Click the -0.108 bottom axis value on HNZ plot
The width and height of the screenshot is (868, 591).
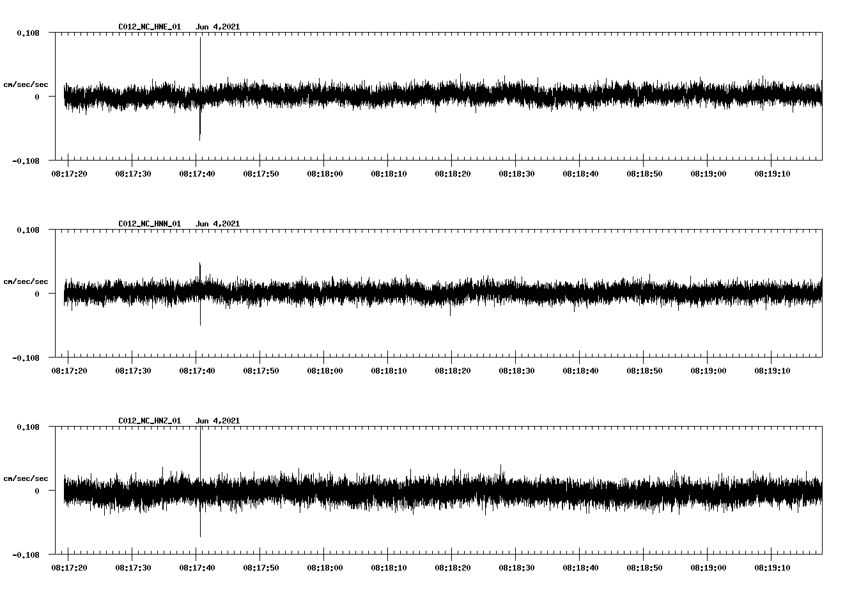(x=26, y=555)
